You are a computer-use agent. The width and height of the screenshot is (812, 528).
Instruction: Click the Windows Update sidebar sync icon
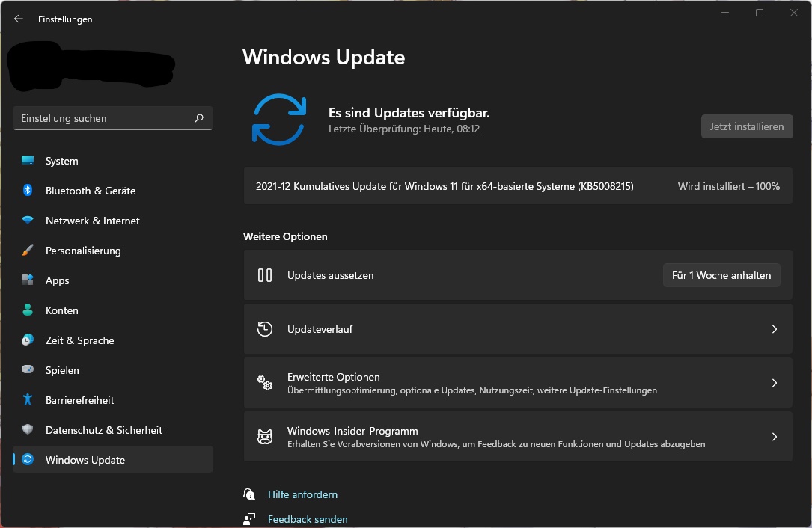click(x=28, y=460)
